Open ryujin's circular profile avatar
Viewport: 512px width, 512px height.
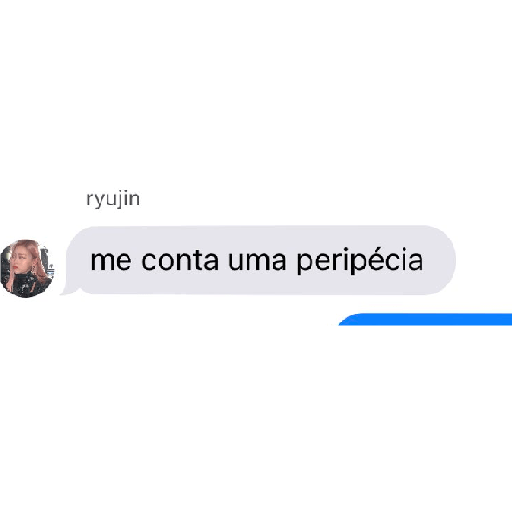(27, 268)
